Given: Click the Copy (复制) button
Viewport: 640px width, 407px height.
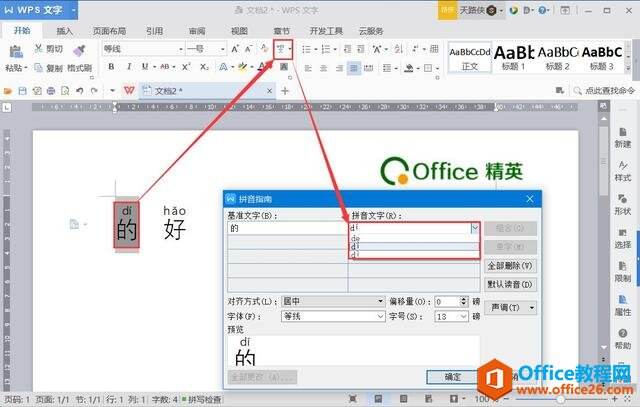Looking at the screenshot, I should (49, 67).
